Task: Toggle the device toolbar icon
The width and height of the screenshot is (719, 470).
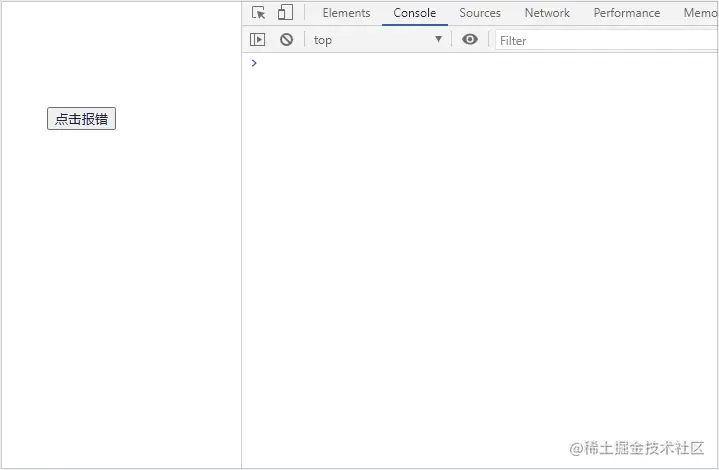Action: 285,12
